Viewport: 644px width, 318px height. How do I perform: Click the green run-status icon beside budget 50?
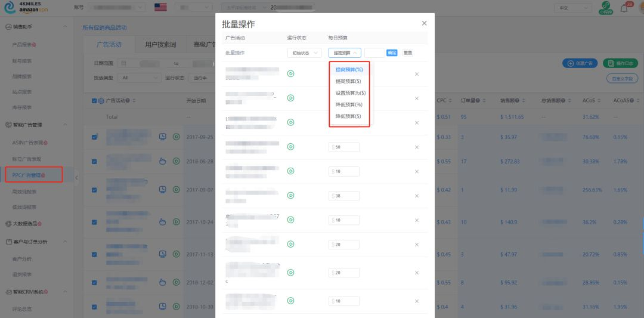[x=291, y=147]
